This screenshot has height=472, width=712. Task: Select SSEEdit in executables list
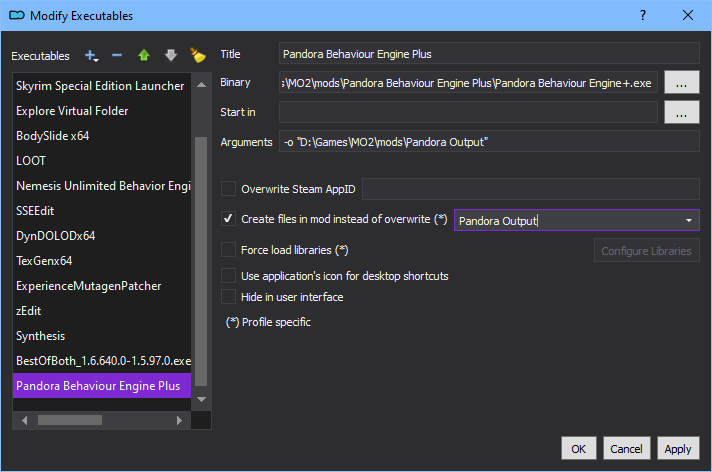point(102,211)
